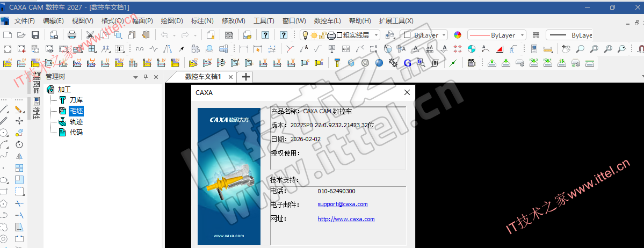The height and width of the screenshot is (248, 644).
Task: Open a file with the folder icon
Action: [x=21, y=35]
